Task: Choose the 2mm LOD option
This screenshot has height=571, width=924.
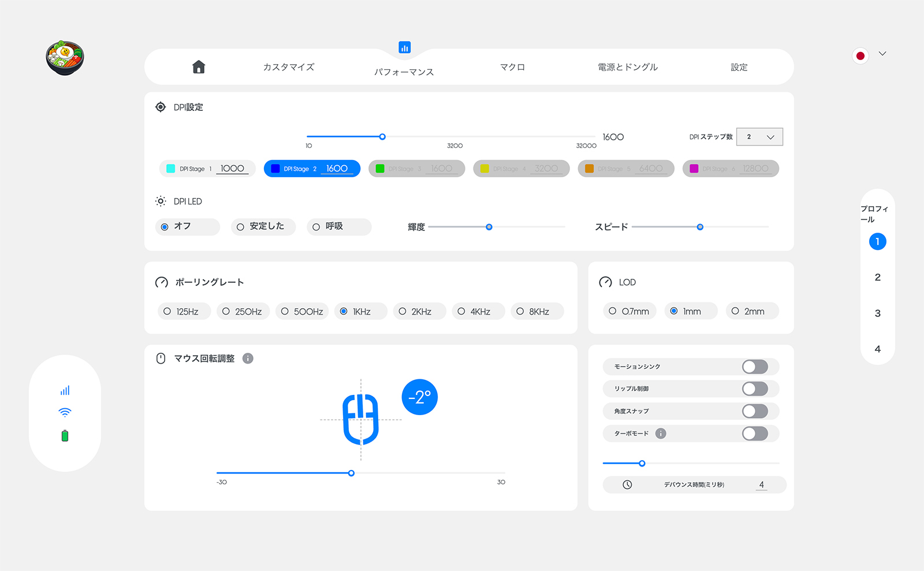Action: pos(752,311)
